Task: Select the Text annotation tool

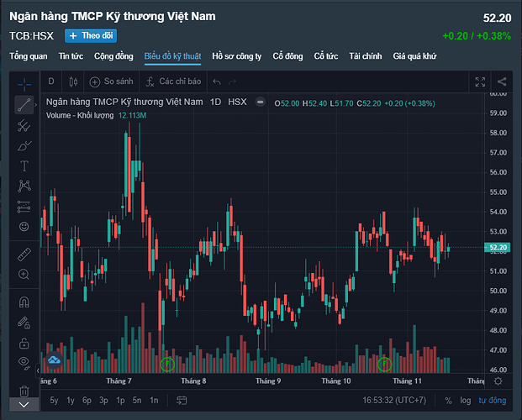Action: [x=24, y=165]
